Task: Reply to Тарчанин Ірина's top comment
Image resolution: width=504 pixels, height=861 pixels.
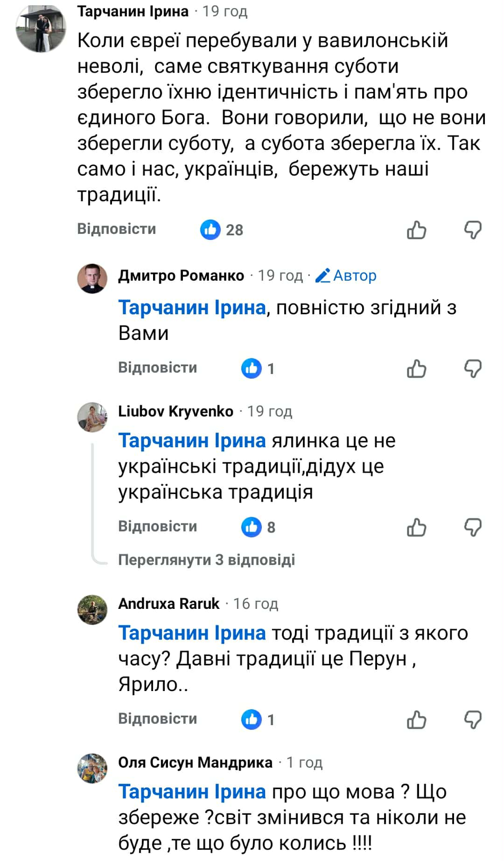Action: tap(116, 229)
